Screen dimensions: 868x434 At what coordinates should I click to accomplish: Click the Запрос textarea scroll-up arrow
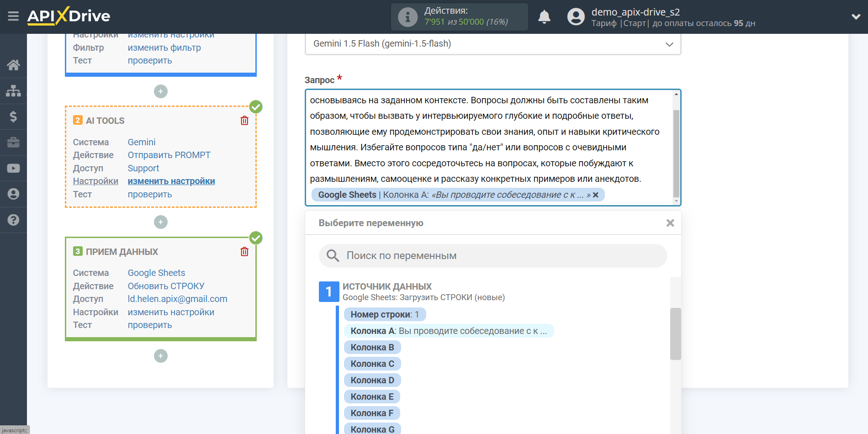(x=676, y=94)
